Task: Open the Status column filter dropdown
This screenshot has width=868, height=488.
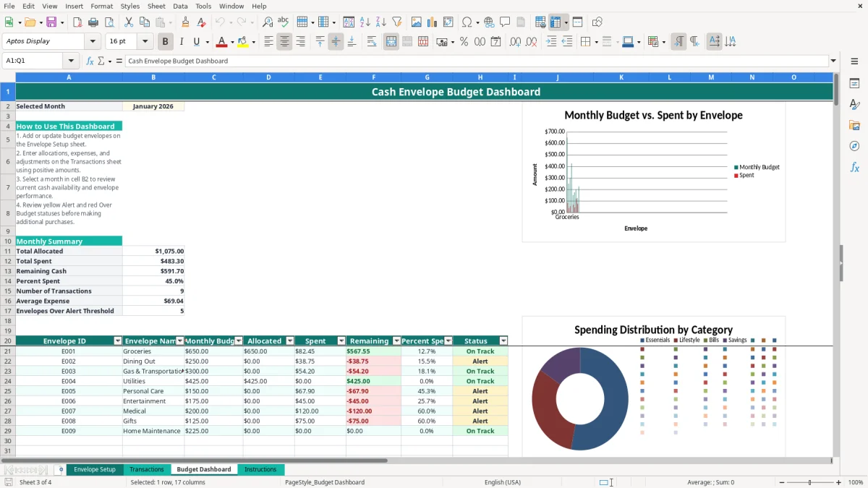Action: (x=503, y=341)
